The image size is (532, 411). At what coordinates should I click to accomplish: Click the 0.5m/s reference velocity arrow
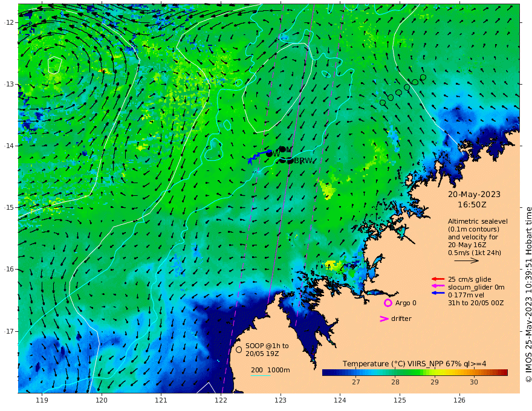tap(467, 261)
